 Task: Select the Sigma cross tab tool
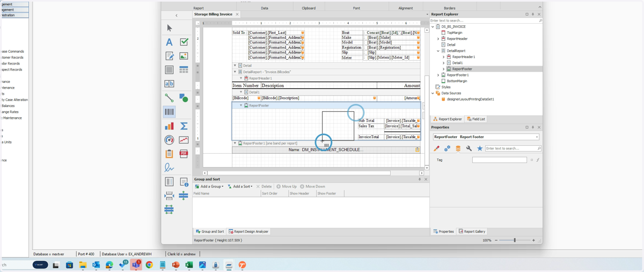pyautogui.click(x=184, y=126)
